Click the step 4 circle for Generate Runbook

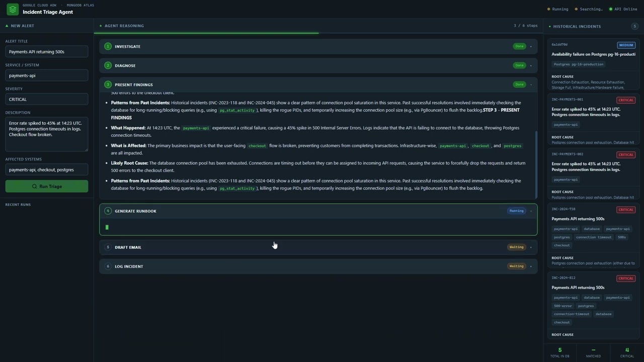pos(108,211)
